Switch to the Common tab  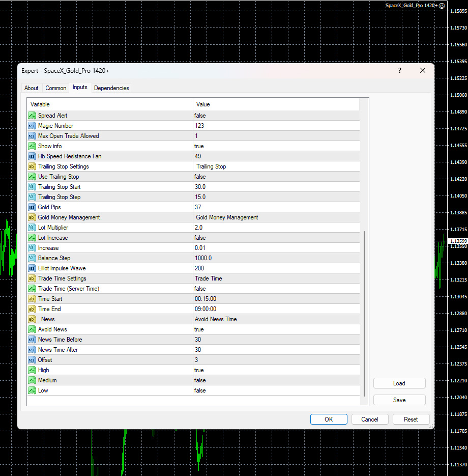[x=56, y=88]
